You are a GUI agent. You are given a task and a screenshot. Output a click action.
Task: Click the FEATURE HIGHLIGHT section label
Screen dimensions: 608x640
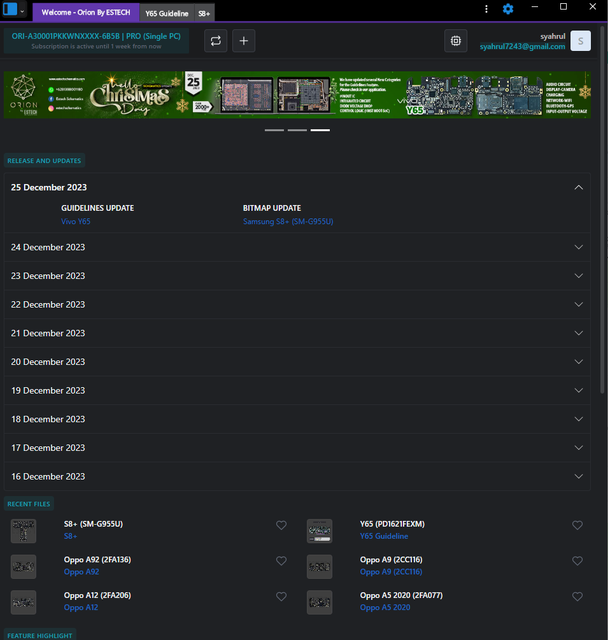click(x=40, y=635)
